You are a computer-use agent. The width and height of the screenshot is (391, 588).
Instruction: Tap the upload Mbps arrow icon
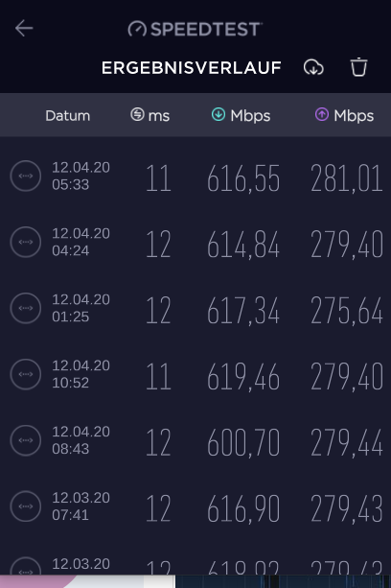click(x=322, y=114)
